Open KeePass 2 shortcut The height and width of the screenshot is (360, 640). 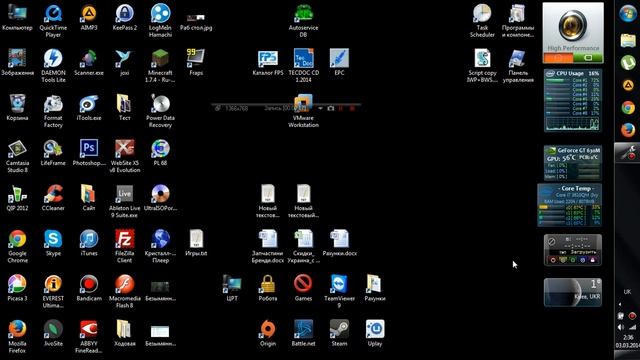point(124,17)
